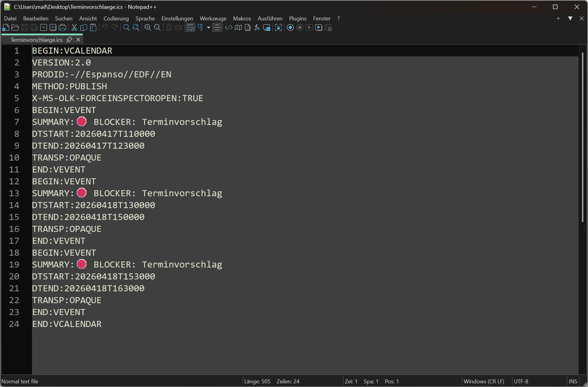Screen dimensions: 588x387
Task: Open the Makros menu
Action: point(242,19)
